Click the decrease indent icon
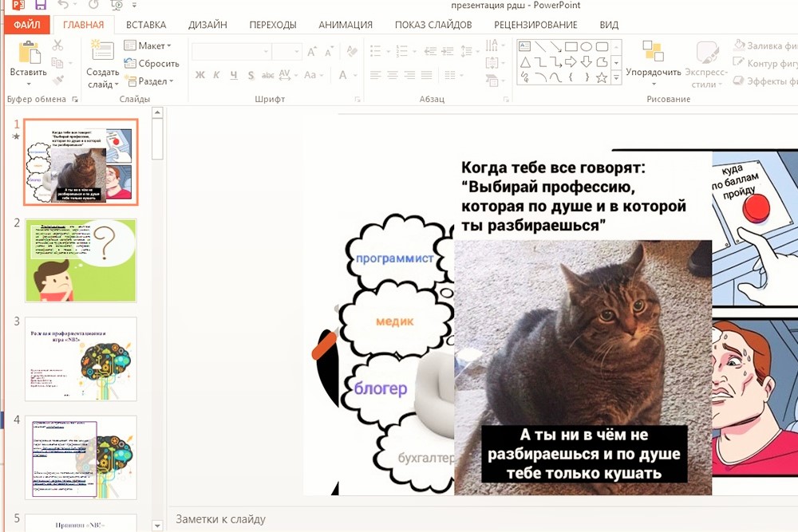The width and height of the screenshot is (798, 532). [430, 51]
